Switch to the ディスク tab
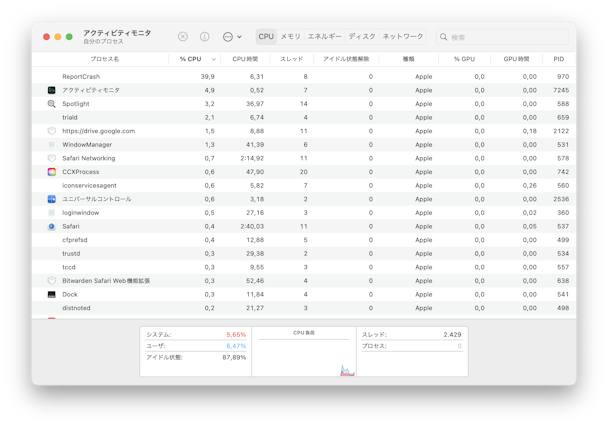Image resolution: width=608 pixels, height=427 pixels. [x=362, y=36]
